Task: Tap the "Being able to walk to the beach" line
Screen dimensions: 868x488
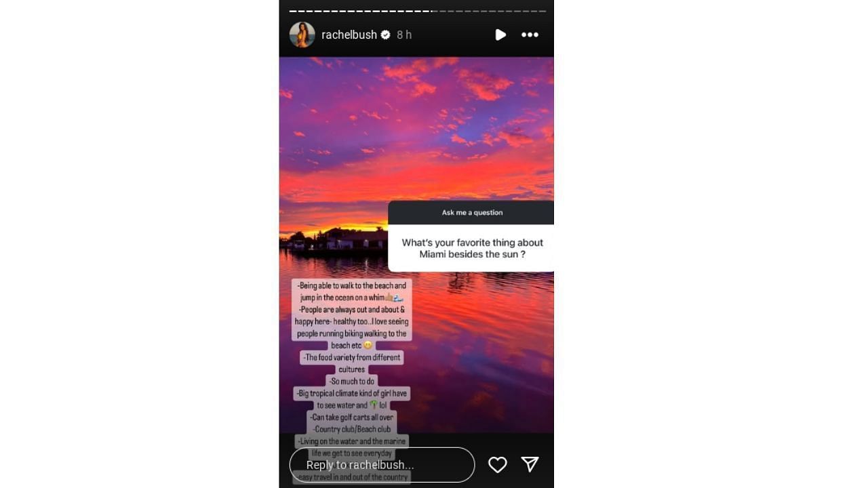Action: 353,286
